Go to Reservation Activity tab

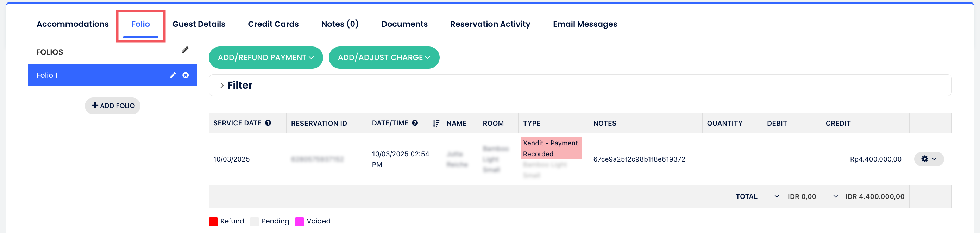(490, 24)
